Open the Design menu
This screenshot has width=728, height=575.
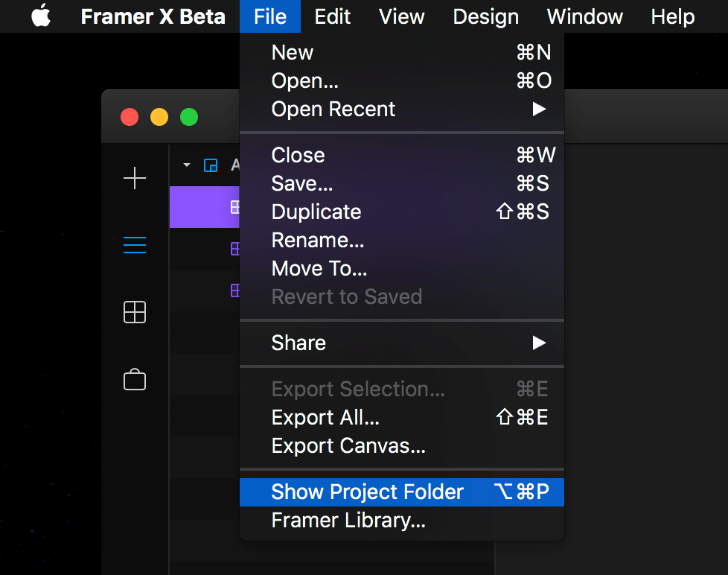pyautogui.click(x=485, y=16)
